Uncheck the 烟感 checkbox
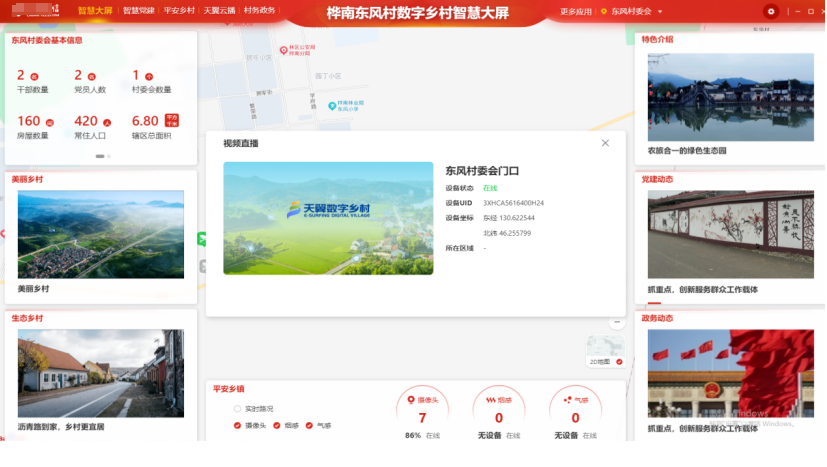 coord(276,425)
